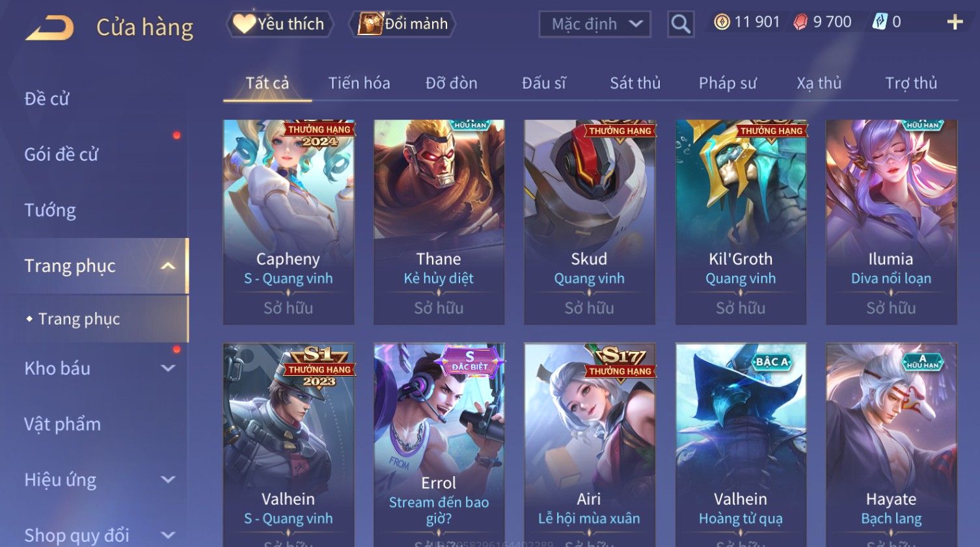Select the Tiến hóa tab
The width and height of the screenshot is (980, 547).
click(x=359, y=83)
